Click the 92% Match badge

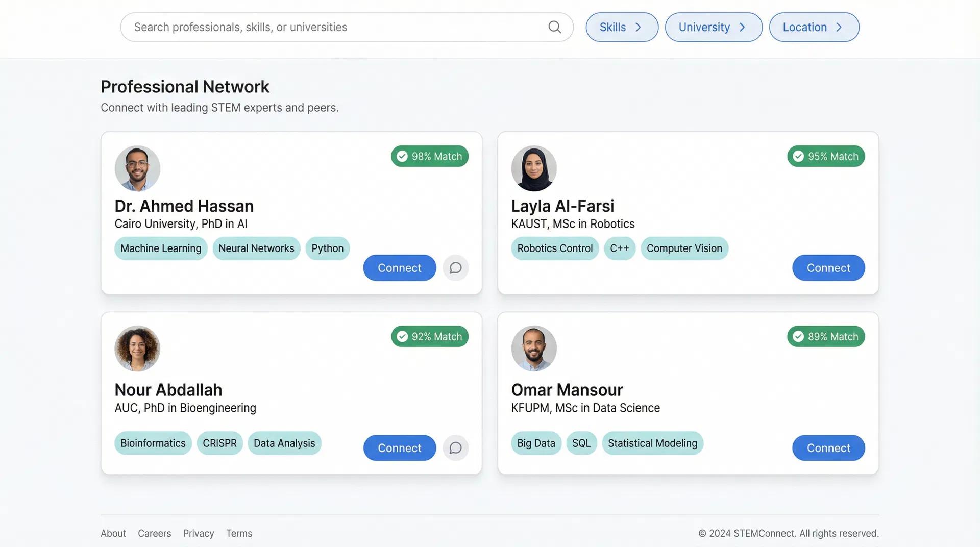click(430, 337)
